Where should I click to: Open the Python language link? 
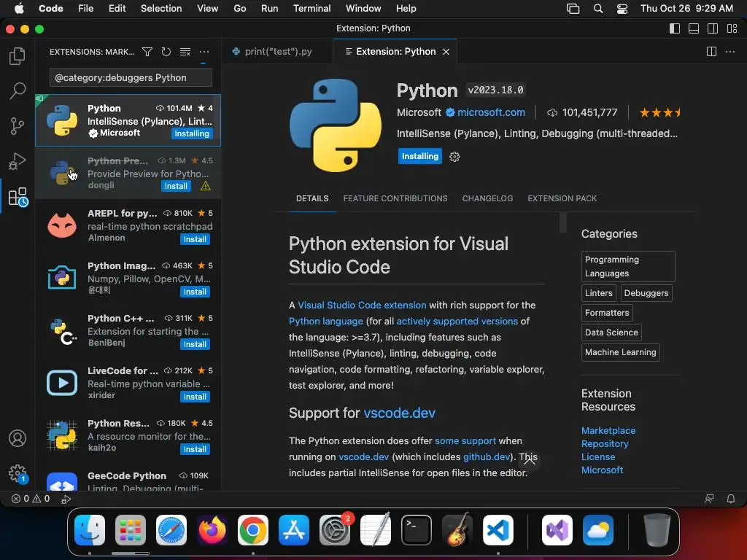[x=326, y=321]
